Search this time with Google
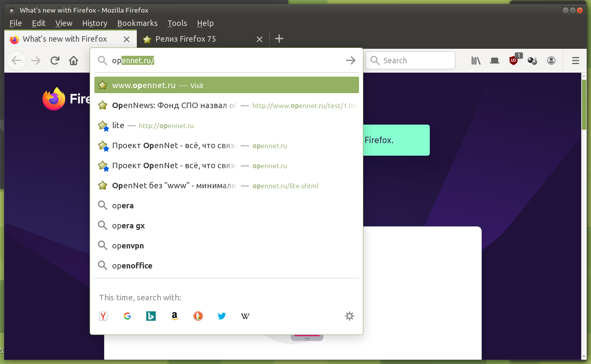This screenshot has width=591, height=364. click(127, 316)
